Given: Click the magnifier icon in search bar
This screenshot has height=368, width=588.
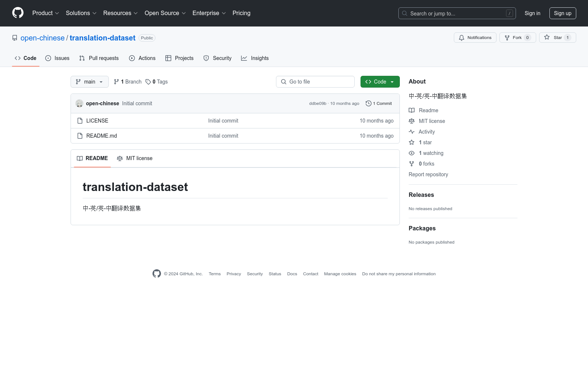Looking at the screenshot, I should click(x=405, y=13).
